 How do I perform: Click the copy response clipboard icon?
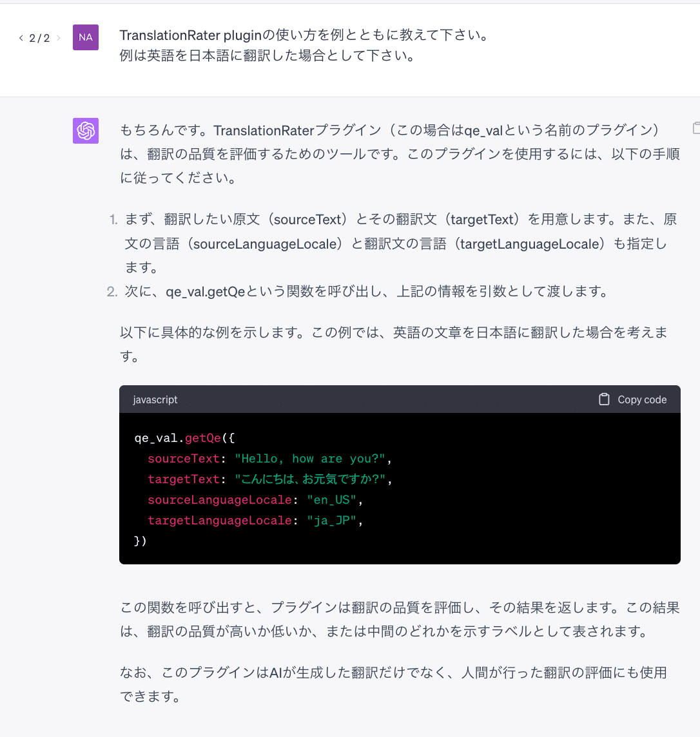coord(697,129)
